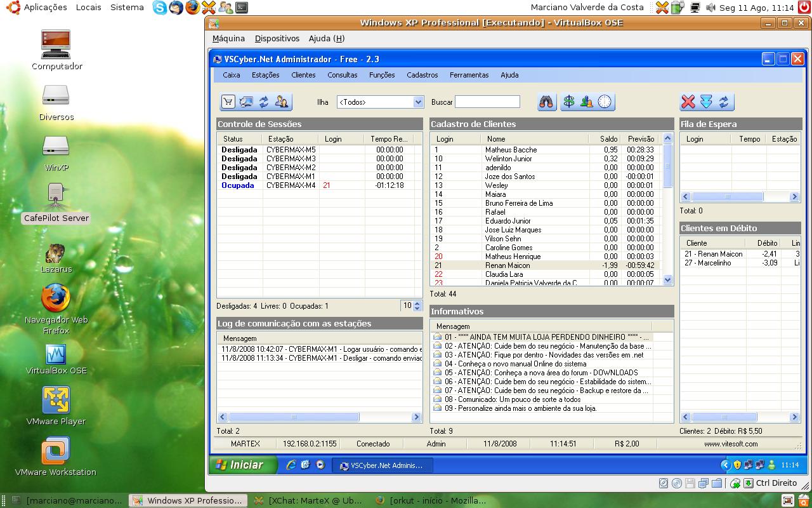
Task: Open the Dispositivos menu in VirtualBox
Action: [277, 39]
